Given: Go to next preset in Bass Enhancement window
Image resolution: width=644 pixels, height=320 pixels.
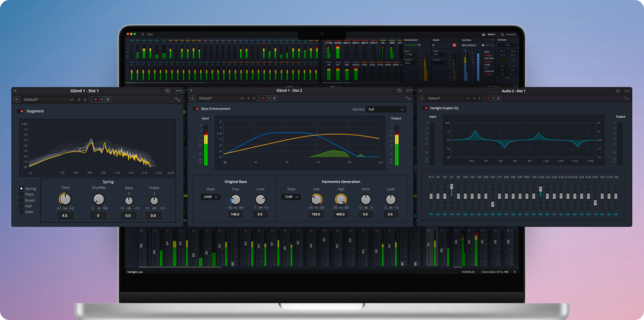Looking at the screenshot, I should click(254, 98).
